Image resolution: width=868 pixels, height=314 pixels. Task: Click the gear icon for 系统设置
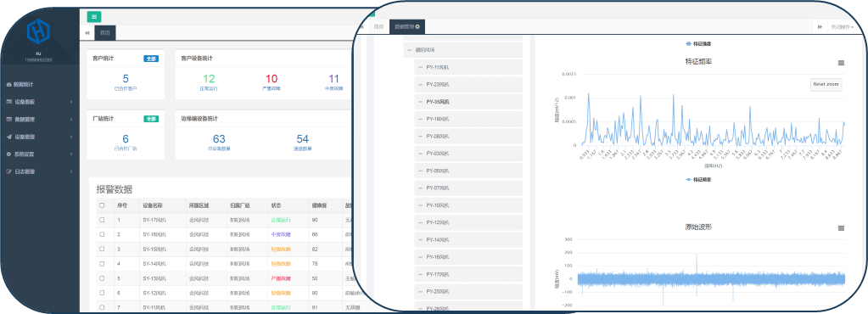pyautogui.click(x=8, y=154)
